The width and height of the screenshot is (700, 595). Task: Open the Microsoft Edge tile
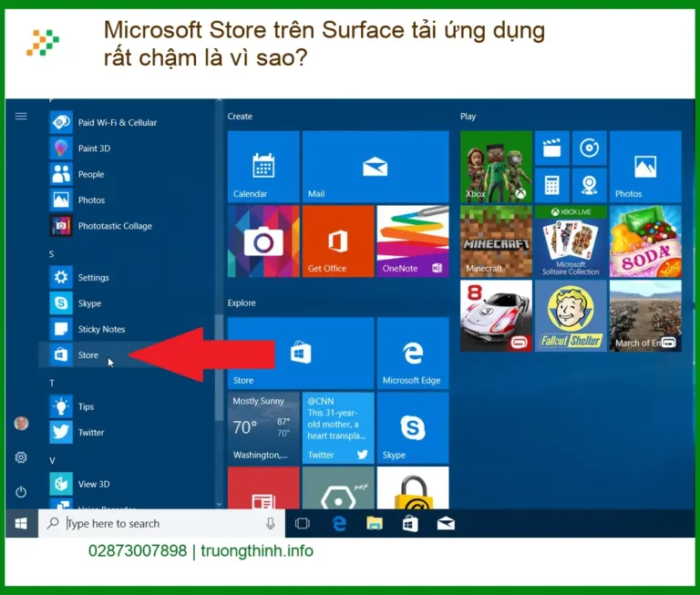pos(413,353)
